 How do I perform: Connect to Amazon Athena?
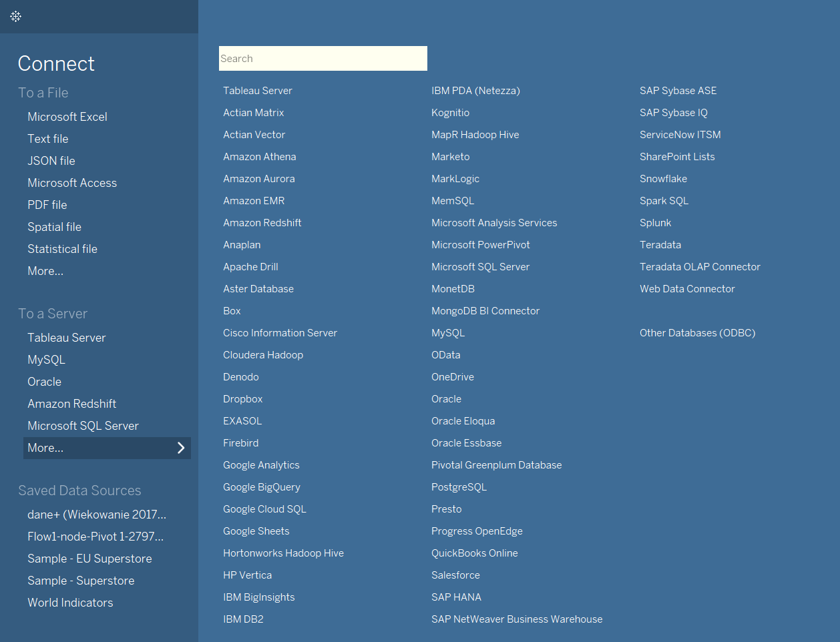point(259,157)
